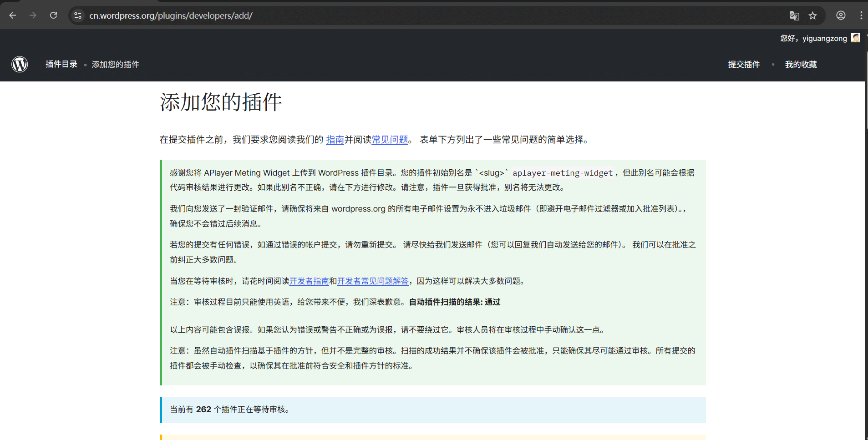Follow the 开发者常见问题解答 link
This screenshot has width=868, height=440.
(373, 281)
